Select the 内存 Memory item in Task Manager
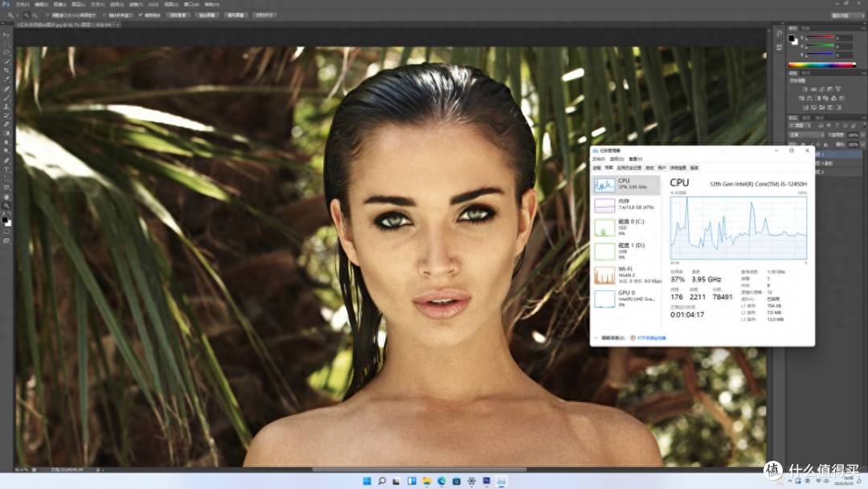Viewport: 868px width, 489px height. click(x=627, y=204)
